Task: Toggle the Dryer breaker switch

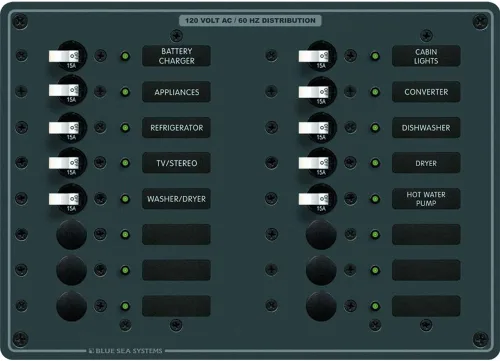Action: point(314,163)
